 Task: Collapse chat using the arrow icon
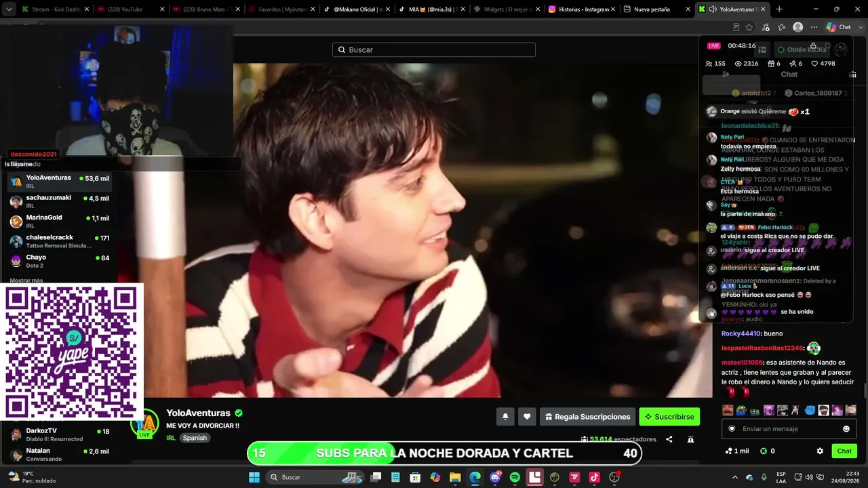pyautogui.click(x=726, y=74)
